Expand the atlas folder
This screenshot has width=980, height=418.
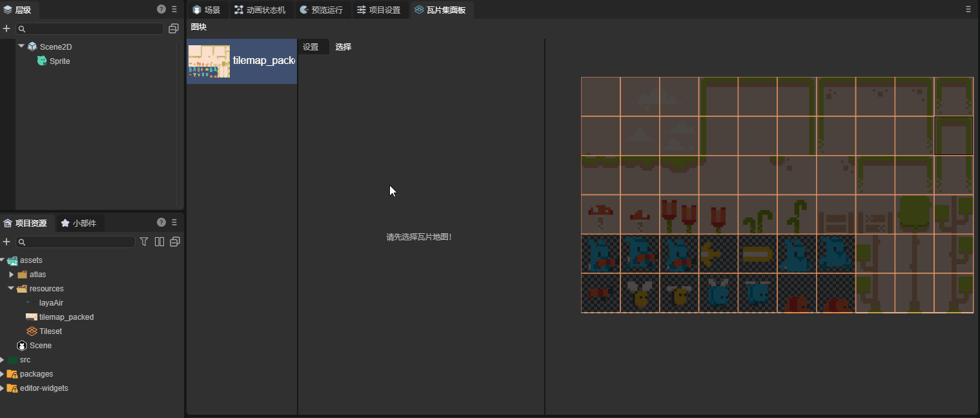tap(12, 275)
